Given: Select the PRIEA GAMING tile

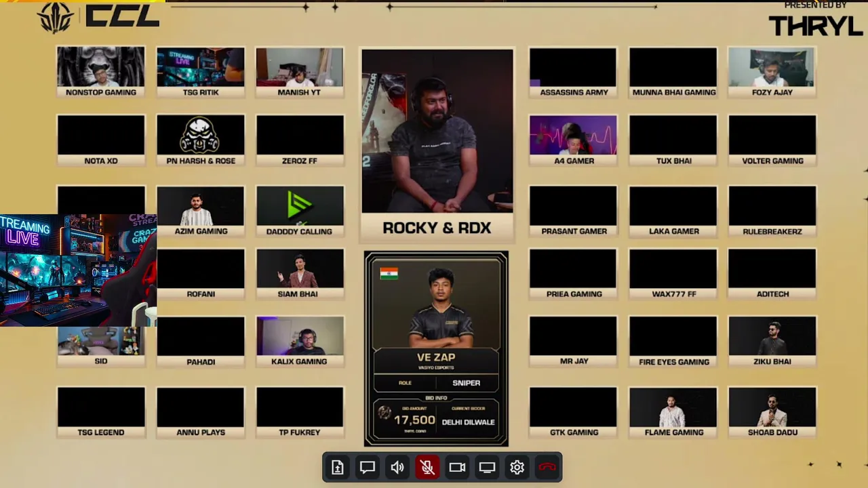Looking at the screenshot, I should pos(573,274).
